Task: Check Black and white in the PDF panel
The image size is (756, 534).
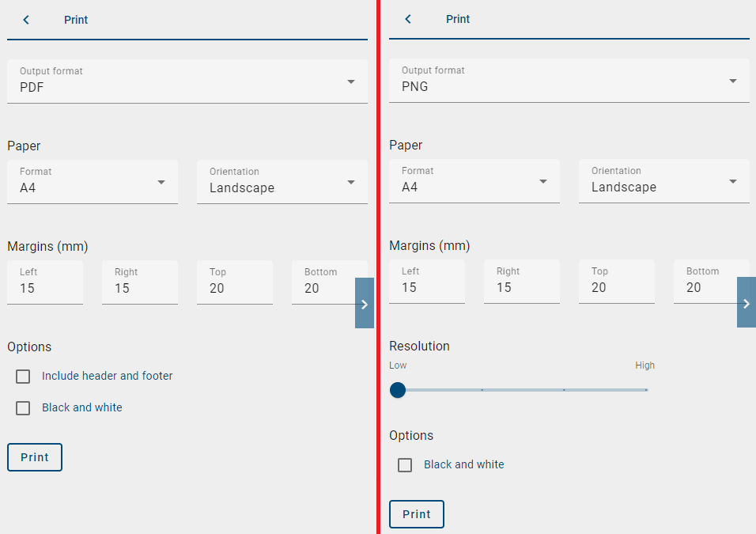Action: tap(23, 407)
